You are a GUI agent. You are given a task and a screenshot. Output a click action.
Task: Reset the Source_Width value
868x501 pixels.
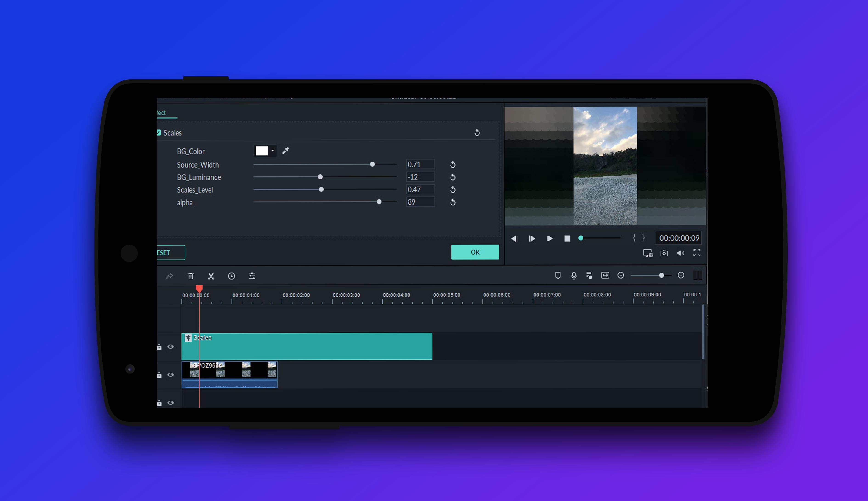(x=453, y=165)
